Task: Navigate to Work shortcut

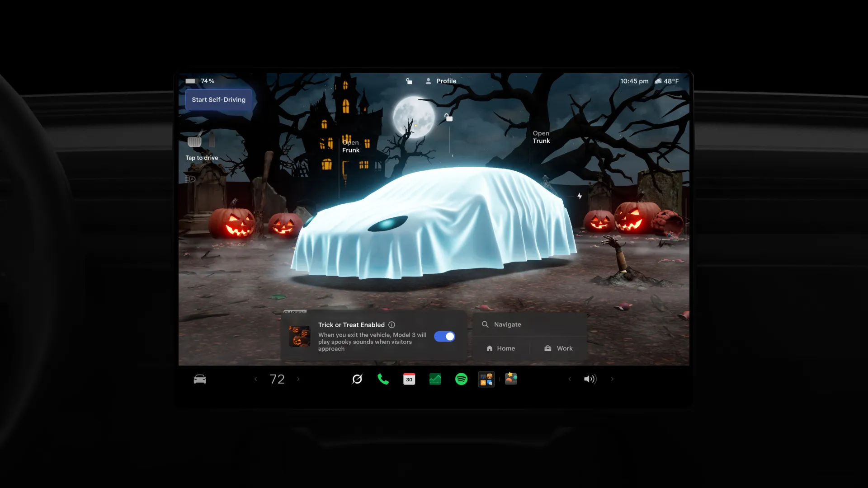Action: pos(558,348)
